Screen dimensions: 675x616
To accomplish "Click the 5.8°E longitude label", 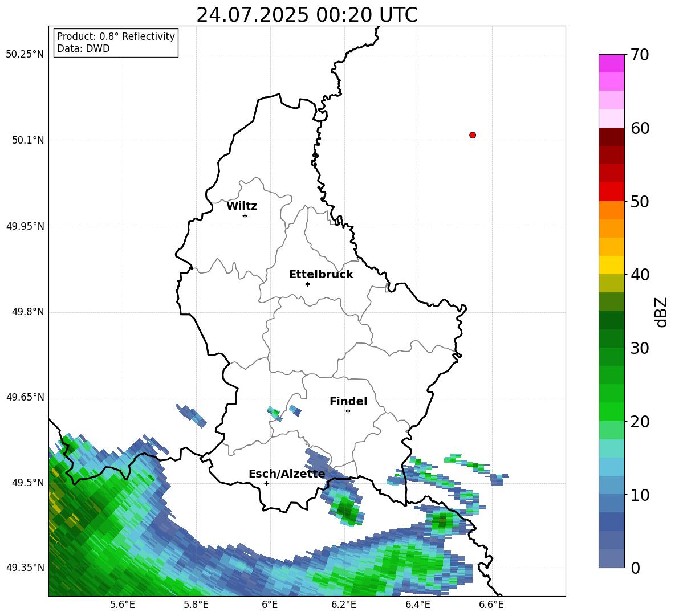I will coord(196,605).
